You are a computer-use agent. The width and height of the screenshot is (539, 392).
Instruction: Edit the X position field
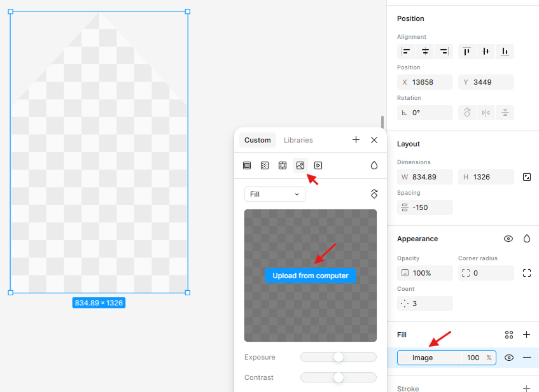coord(425,82)
